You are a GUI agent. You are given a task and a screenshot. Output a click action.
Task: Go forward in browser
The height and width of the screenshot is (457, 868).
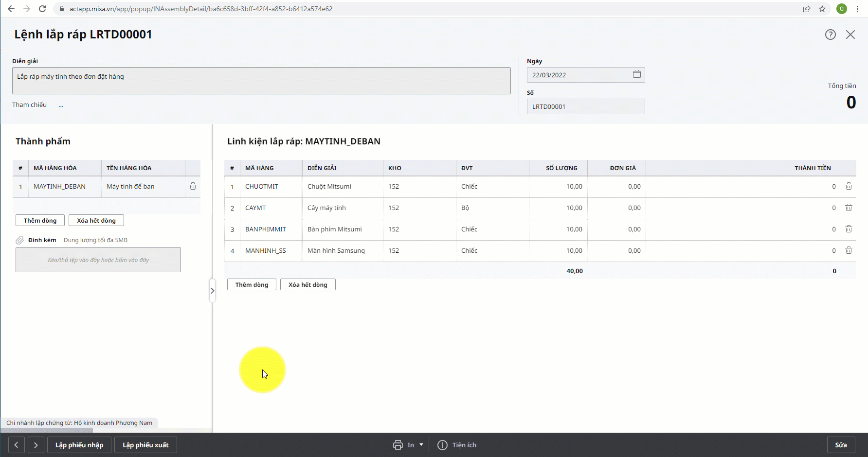point(27,9)
